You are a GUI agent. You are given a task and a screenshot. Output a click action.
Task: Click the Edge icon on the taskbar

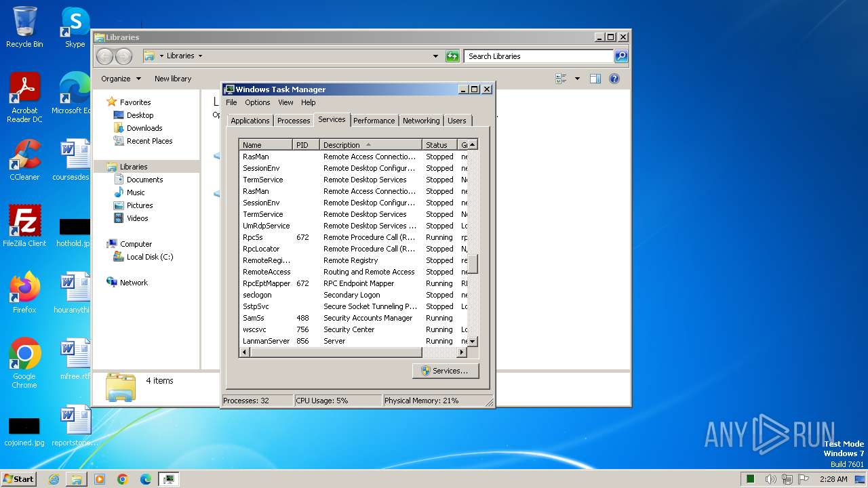146,479
